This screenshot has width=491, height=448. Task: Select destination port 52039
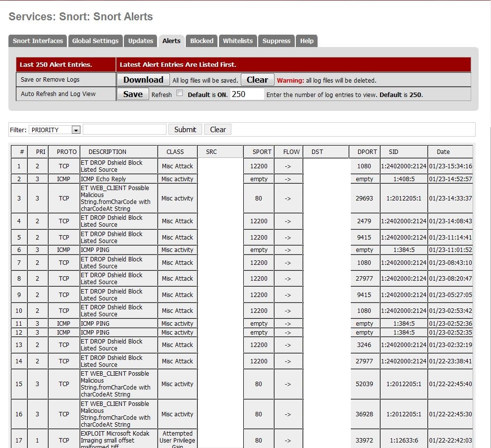[x=364, y=384]
